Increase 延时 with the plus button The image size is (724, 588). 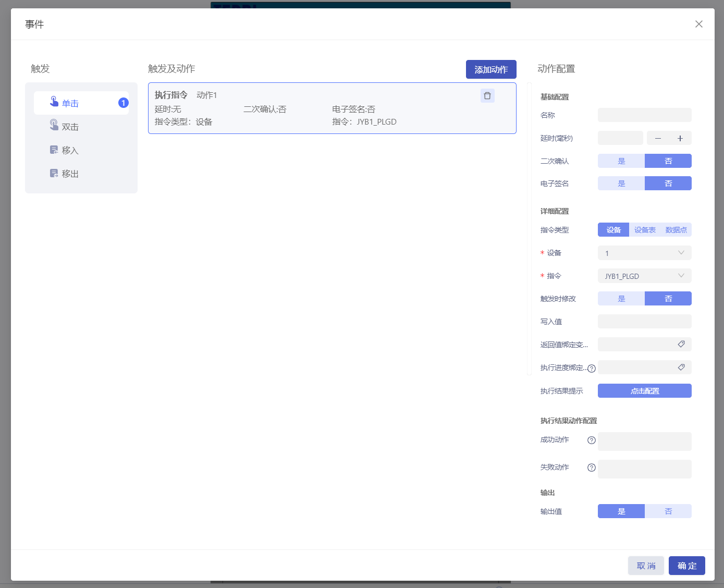click(x=680, y=138)
